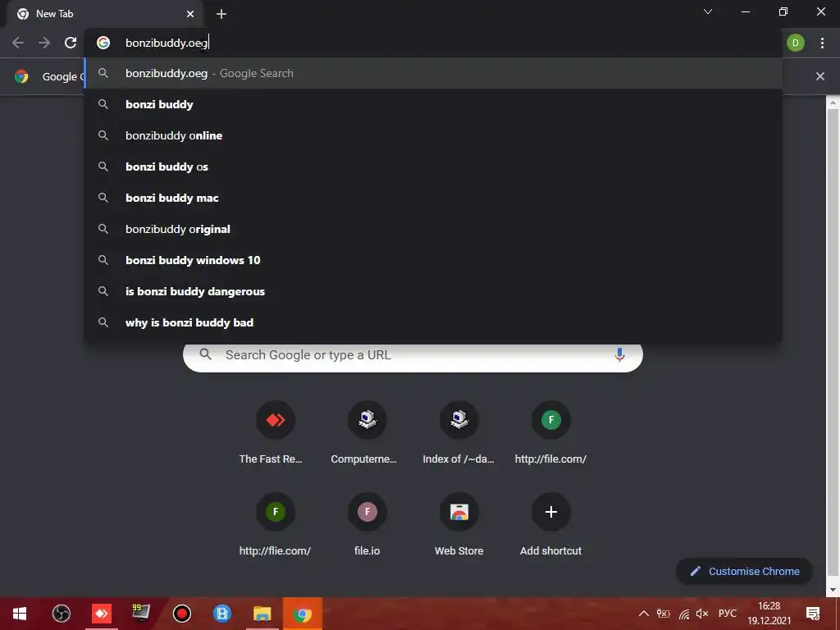Show hidden tray icons chevron
The width and height of the screenshot is (840, 630).
pyautogui.click(x=644, y=614)
